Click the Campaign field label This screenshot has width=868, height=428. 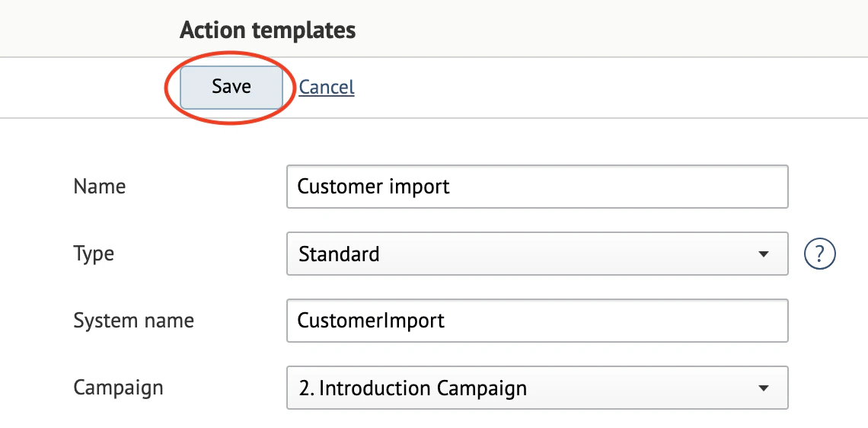(x=118, y=388)
